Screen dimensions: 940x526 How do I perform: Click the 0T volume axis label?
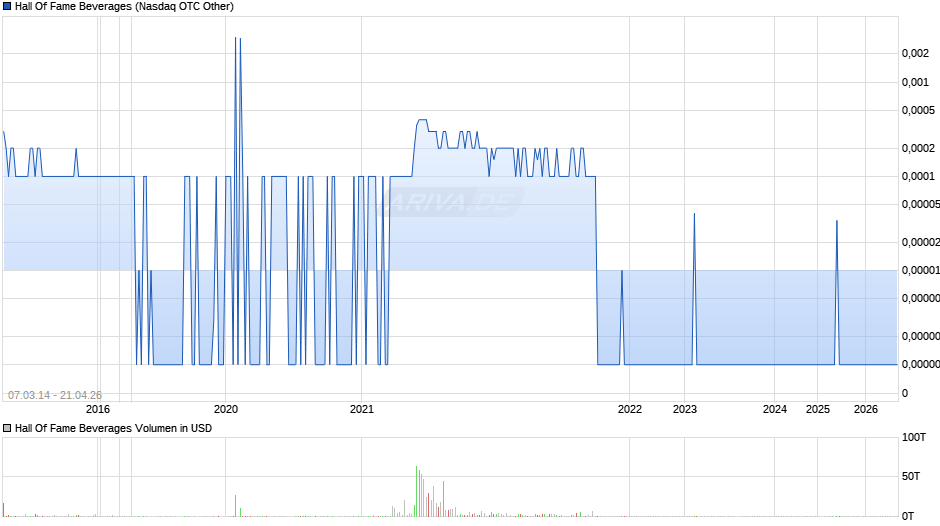point(908,516)
